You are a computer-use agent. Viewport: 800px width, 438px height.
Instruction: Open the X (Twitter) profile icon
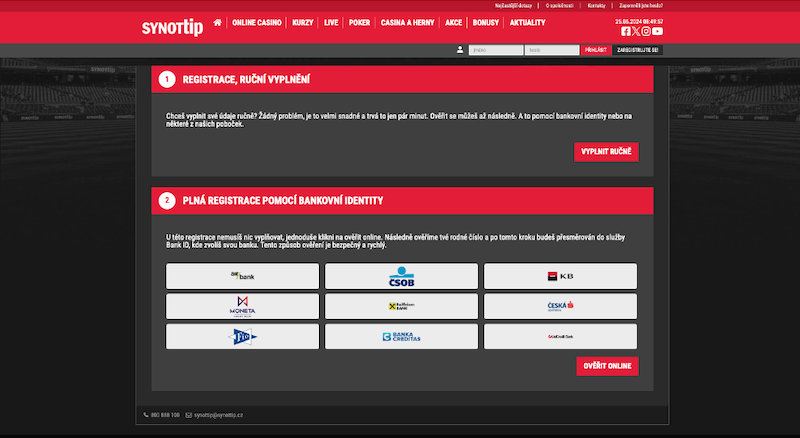tap(636, 31)
